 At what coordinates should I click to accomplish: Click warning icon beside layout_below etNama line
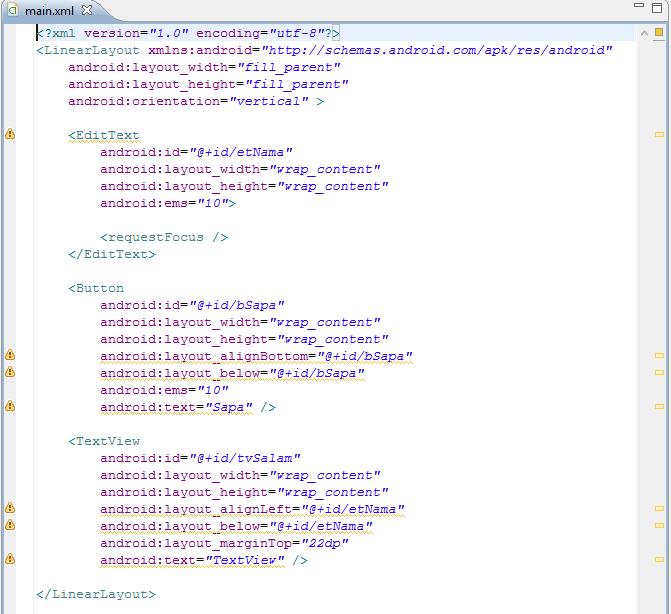click(10, 525)
